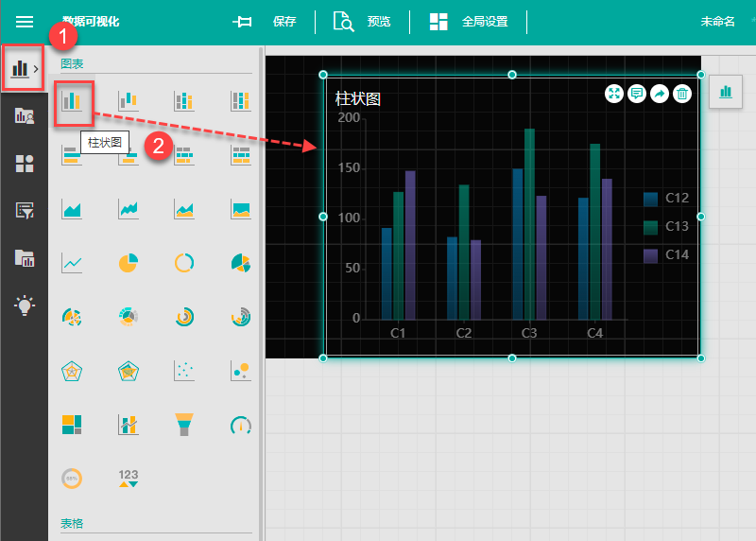756x541 pixels.
Task: Select the teal area chart icon
Action: [73, 209]
